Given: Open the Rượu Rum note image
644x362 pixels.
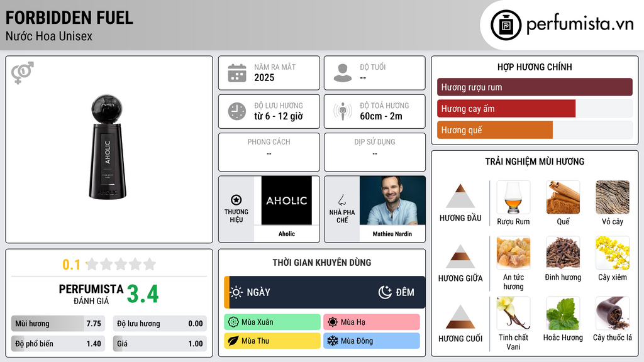Looking at the screenshot, I should pyautogui.click(x=513, y=197).
